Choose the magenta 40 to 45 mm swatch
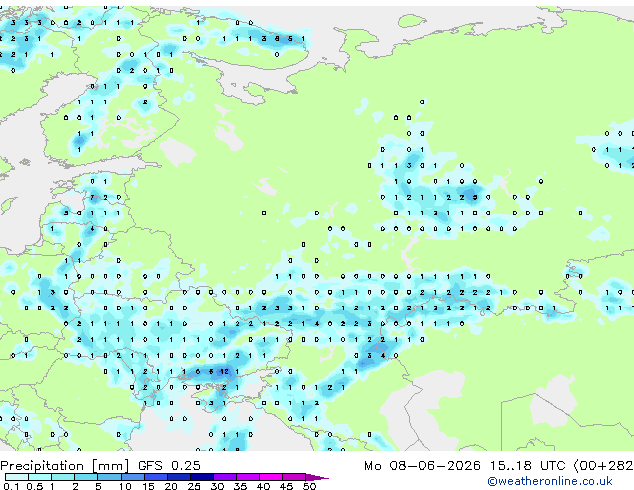Screen dimensions: 634x490 (x=271, y=477)
